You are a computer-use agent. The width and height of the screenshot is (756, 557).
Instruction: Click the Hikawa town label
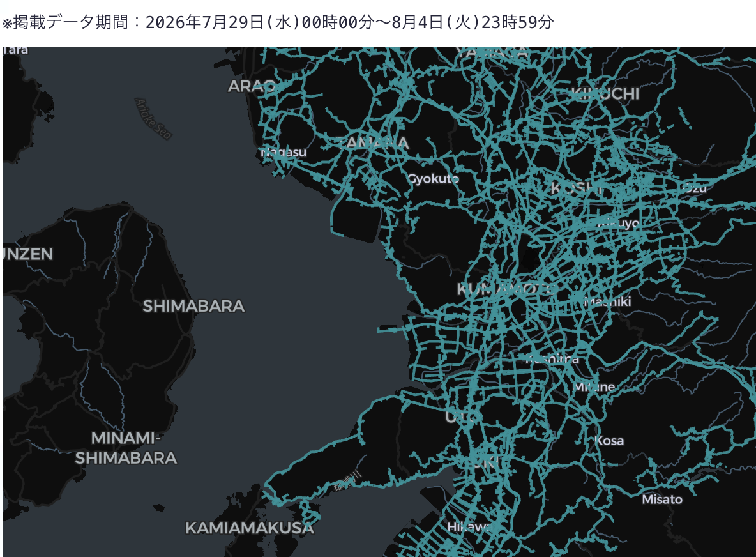tap(469, 526)
